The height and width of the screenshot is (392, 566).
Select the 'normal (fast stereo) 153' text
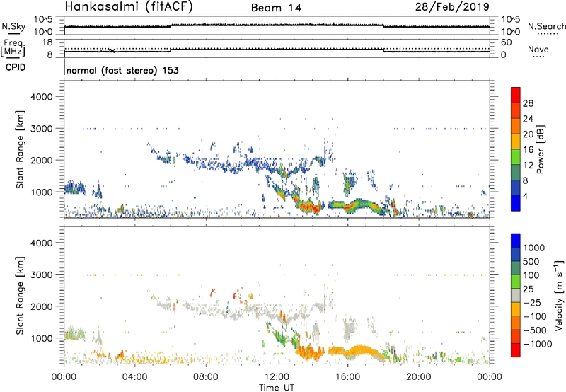122,71
